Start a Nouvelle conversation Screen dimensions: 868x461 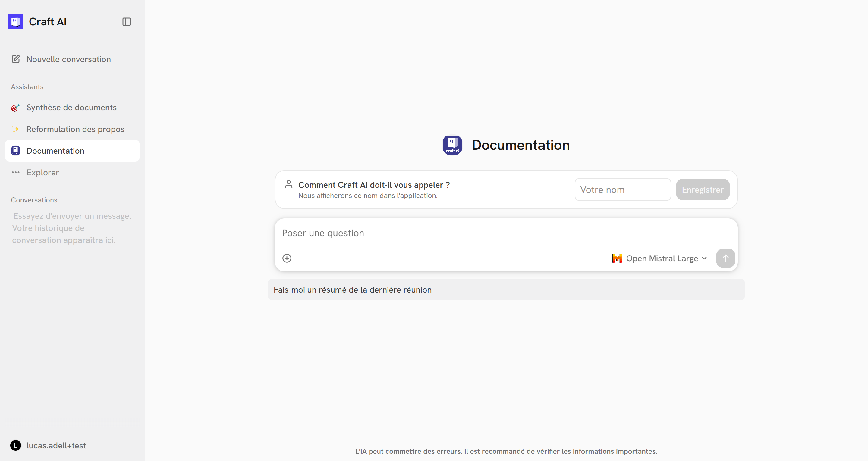(68, 59)
